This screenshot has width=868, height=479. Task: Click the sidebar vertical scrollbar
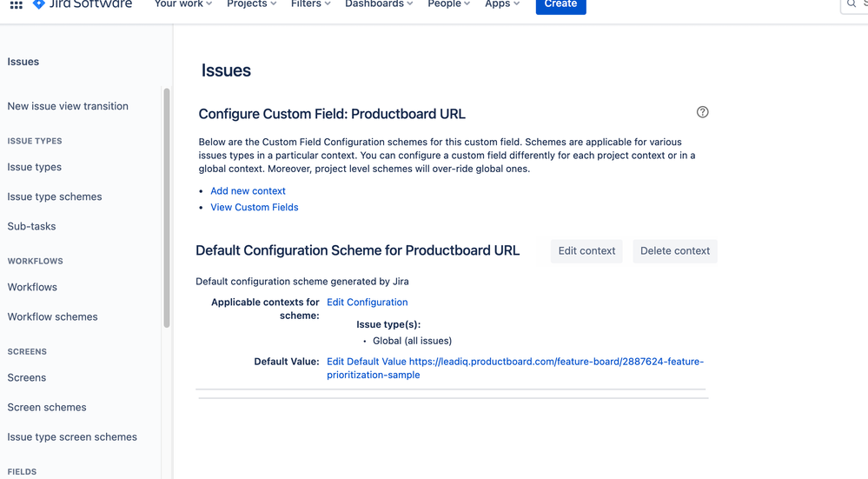click(167, 208)
